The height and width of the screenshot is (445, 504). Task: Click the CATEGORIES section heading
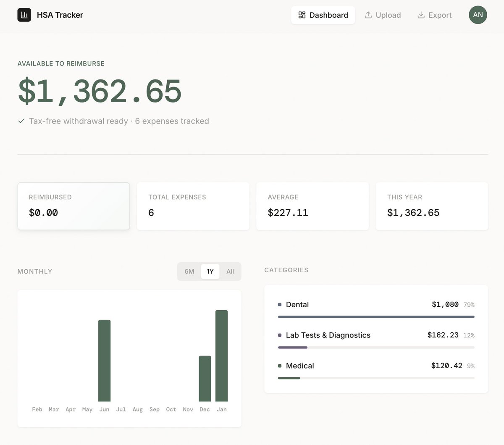tap(286, 270)
